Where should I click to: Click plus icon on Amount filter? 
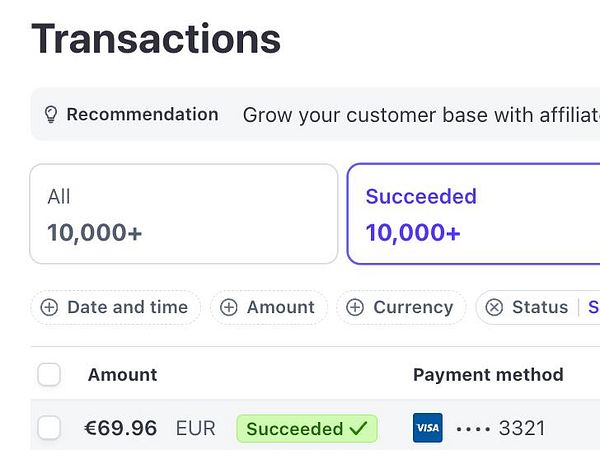(229, 308)
